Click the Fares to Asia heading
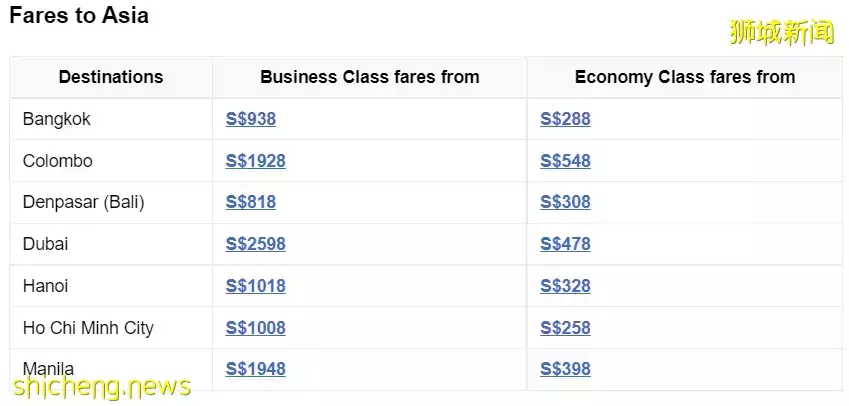Viewport: 849px width, 406px height. tap(79, 17)
